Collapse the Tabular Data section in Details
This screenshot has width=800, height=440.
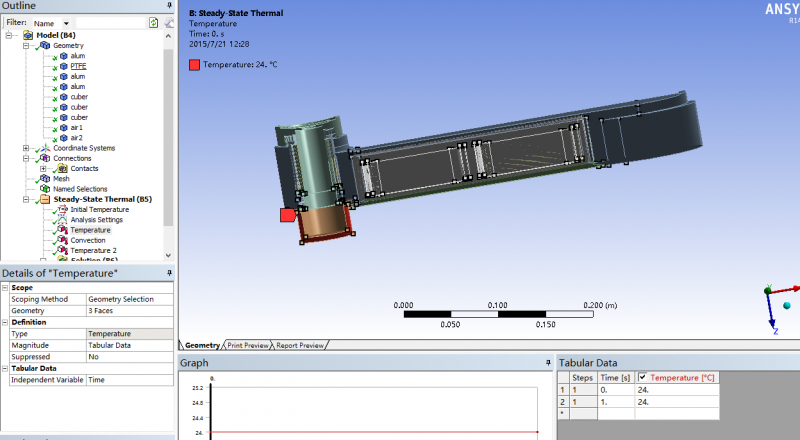pyautogui.click(x=5, y=369)
